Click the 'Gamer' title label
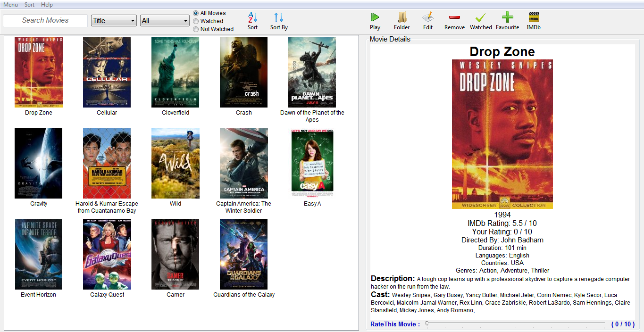Viewport: 644px width, 332px height. 176,295
